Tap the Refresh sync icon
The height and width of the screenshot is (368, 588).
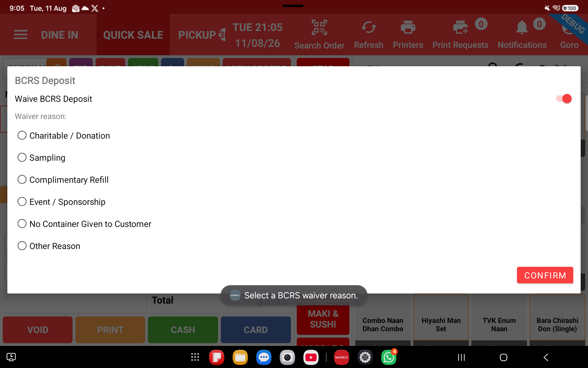pyautogui.click(x=369, y=28)
